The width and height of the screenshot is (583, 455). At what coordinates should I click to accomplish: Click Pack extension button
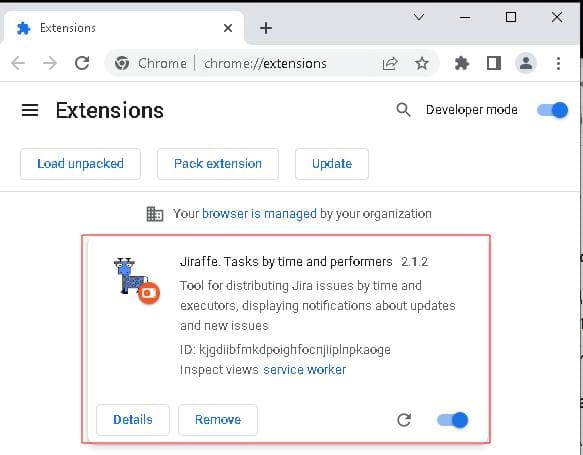coord(218,164)
